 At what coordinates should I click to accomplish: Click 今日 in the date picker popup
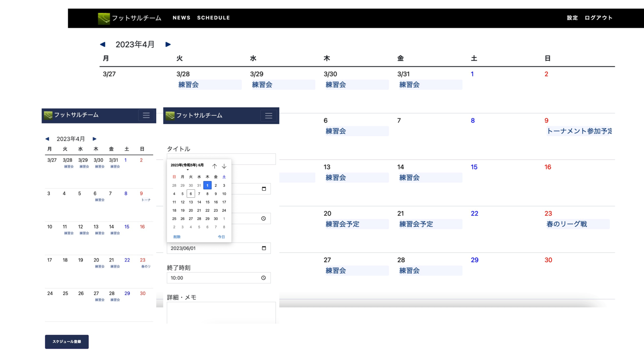(221, 237)
